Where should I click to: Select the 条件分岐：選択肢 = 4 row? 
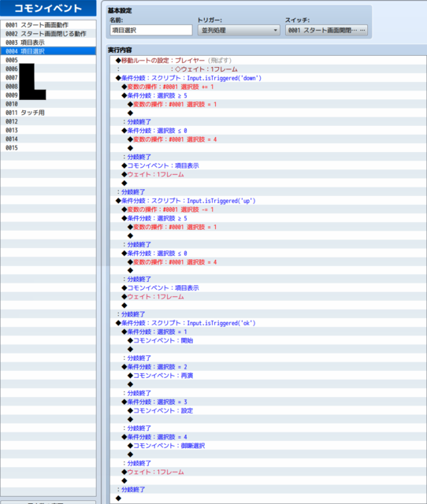click(x=268, y=437)
